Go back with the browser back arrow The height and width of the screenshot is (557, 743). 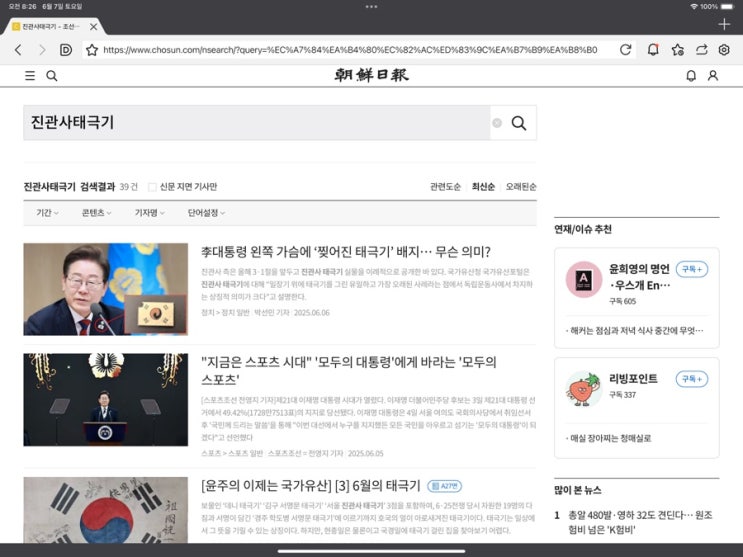pos(18,50)
